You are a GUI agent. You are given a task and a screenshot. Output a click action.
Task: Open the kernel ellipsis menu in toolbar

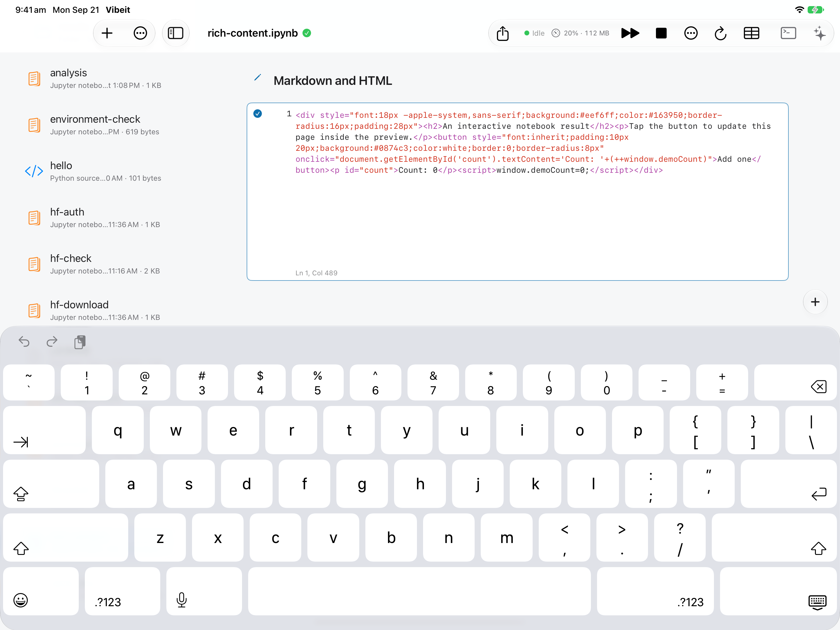point(691,33)
